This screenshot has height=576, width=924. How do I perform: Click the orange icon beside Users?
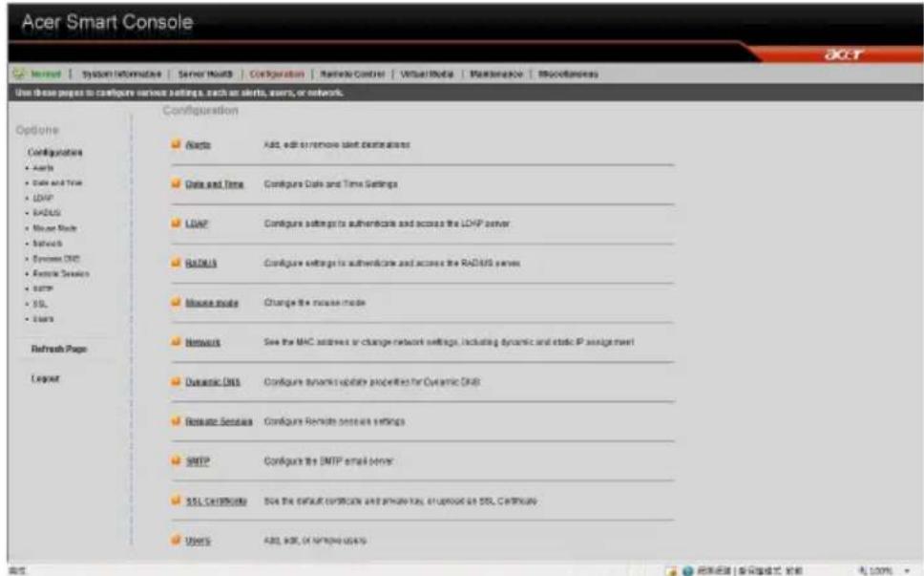(176, 540)
